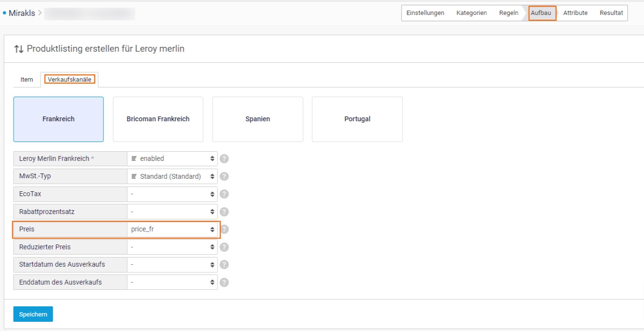Image resolution: width=644 pixels, height=331 pixels.
Task: Jump to the Attribute step
Action: pos(575,13)
